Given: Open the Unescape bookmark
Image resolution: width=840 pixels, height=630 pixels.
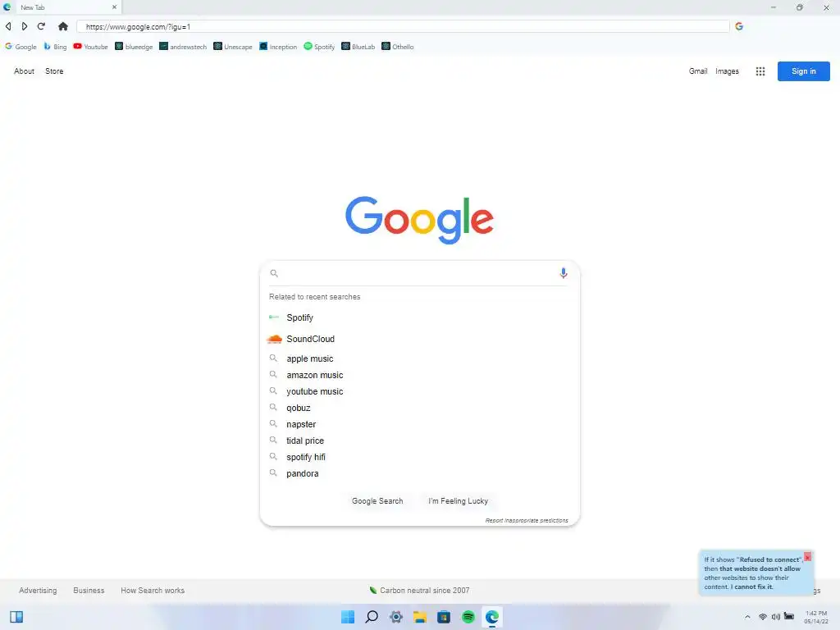Looking at the screenshot, I should pyautogui.click(x=233, y=47).
